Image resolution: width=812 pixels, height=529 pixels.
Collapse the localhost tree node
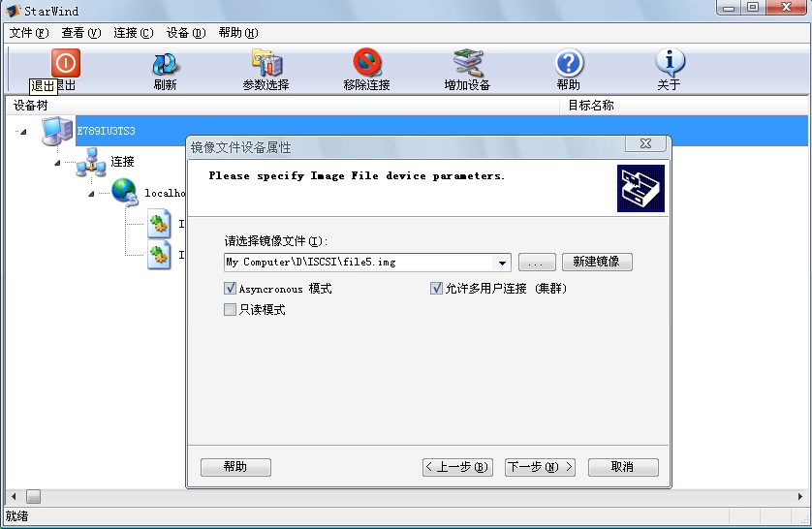(91, 194)
